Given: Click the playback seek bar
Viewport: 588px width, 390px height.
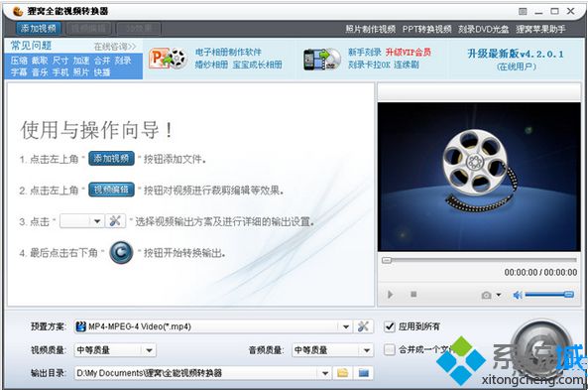Looking at the screenshot, I should tap(479, 260).
